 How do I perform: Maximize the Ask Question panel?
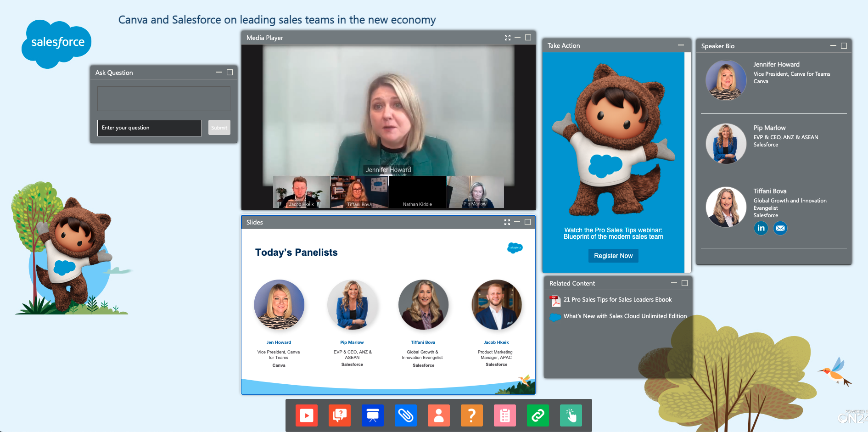click(230, 73)
